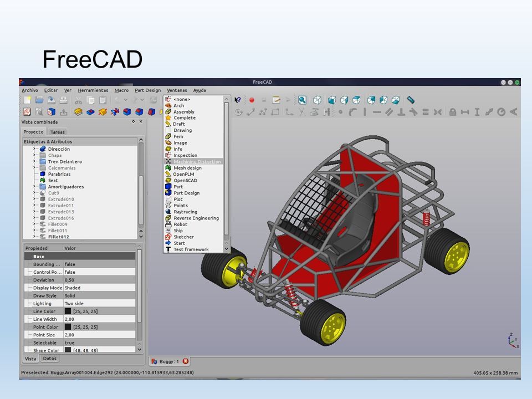Click the Open file folder icon
This screenshot has height=399, width=532.
pyautogui.click(x=39, y=100)
